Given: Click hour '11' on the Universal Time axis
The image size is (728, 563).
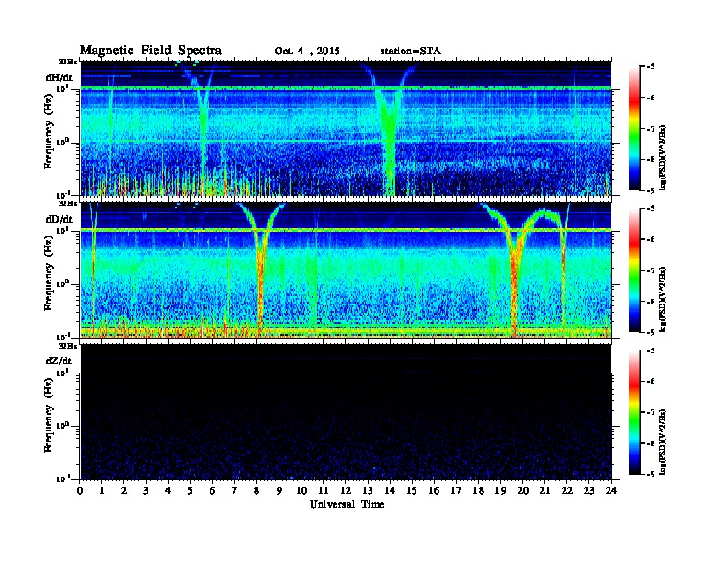Looking at the screenshot, I should (324, 491).
